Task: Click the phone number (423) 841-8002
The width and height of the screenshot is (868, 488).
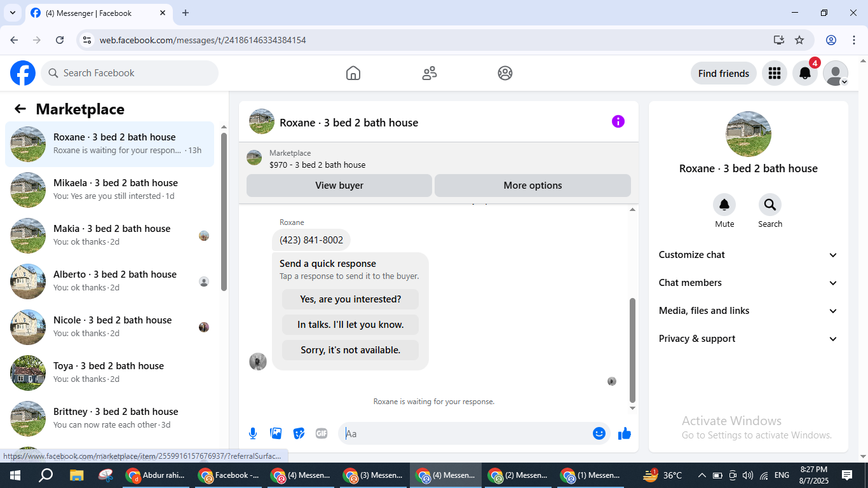Action: click(x=311, y=240)
